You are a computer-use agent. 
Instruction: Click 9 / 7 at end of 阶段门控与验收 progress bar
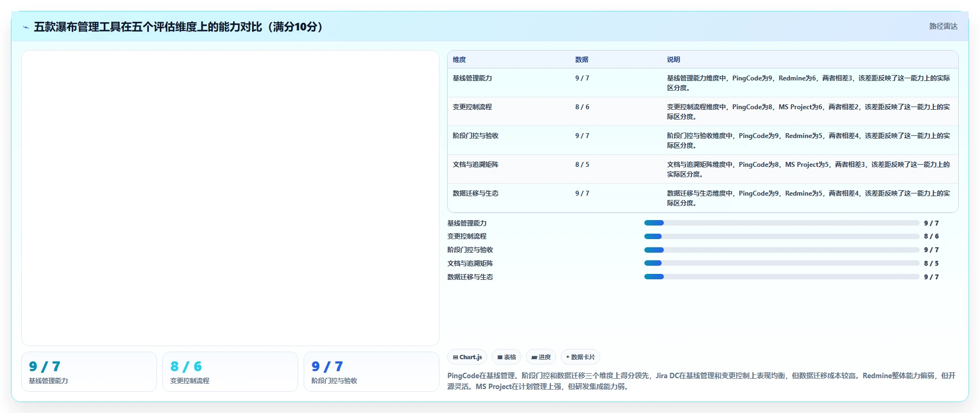931,250
